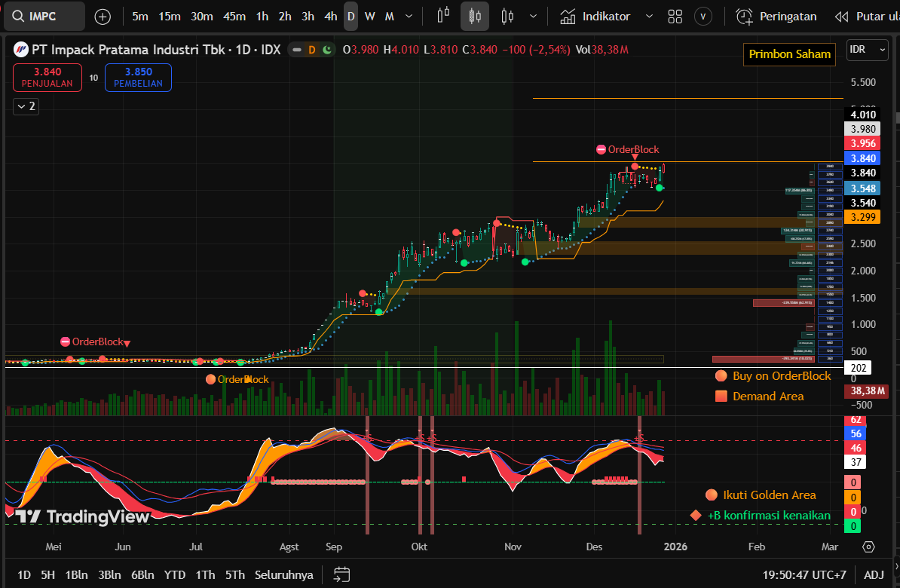900x588 pixels.
Task: Open the go-to-date calendar icon
Action: 341,574
